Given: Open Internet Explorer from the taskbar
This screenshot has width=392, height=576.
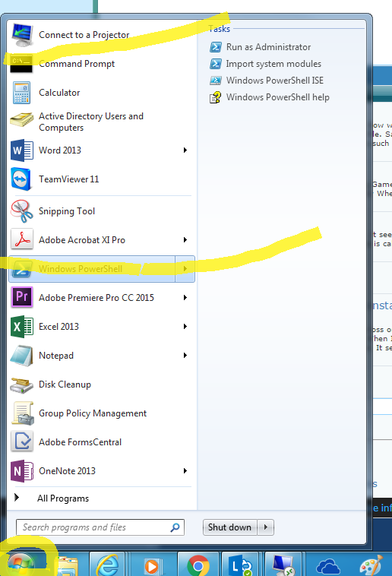Looking at the screenshot, I should (107, 565).
